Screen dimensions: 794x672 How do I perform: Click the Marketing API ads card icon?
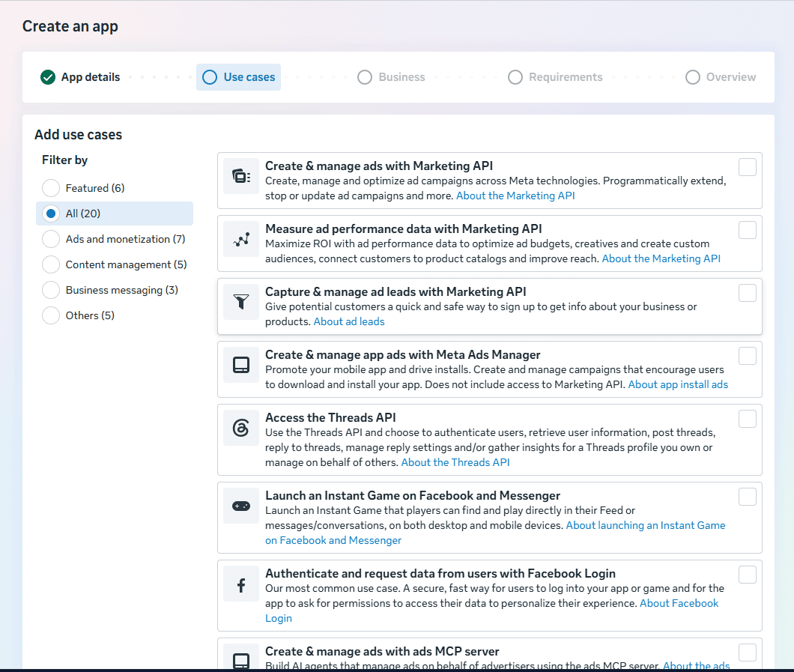click(x=241, y=176)
